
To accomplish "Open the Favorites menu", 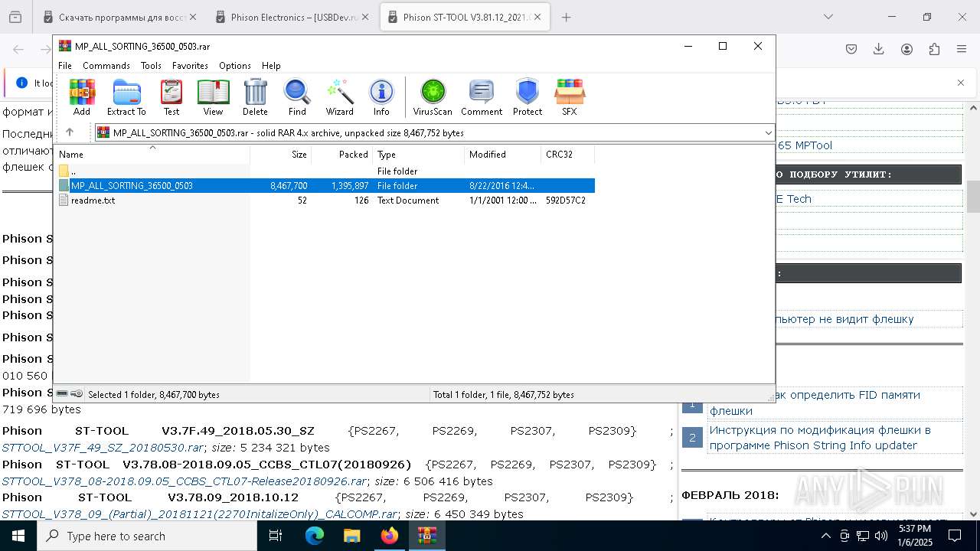I will point(190,66).
